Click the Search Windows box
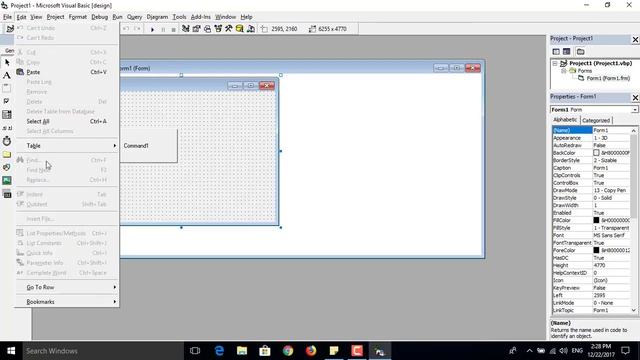 pyautogui.click(x=102, y=351)
